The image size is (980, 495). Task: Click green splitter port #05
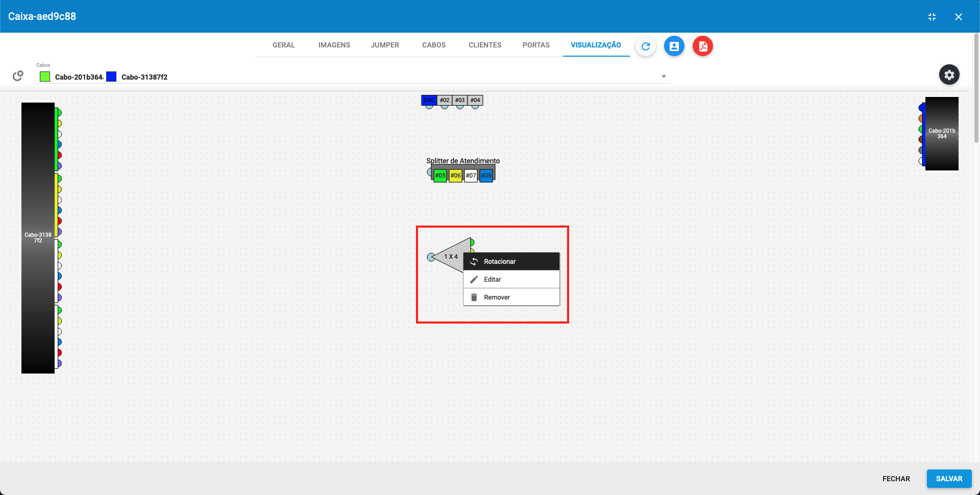point(440,176)
